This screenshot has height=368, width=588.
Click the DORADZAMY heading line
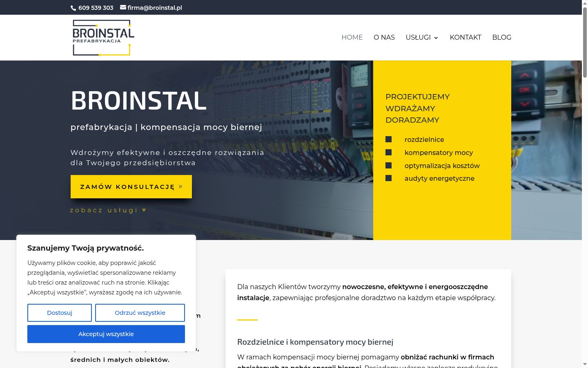(x=412, y=120)
